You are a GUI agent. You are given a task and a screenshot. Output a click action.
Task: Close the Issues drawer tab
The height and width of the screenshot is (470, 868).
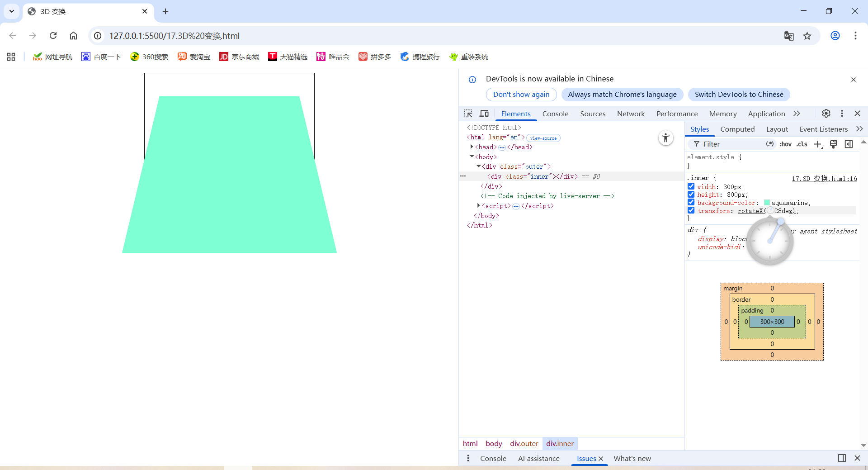pos(601,459)
